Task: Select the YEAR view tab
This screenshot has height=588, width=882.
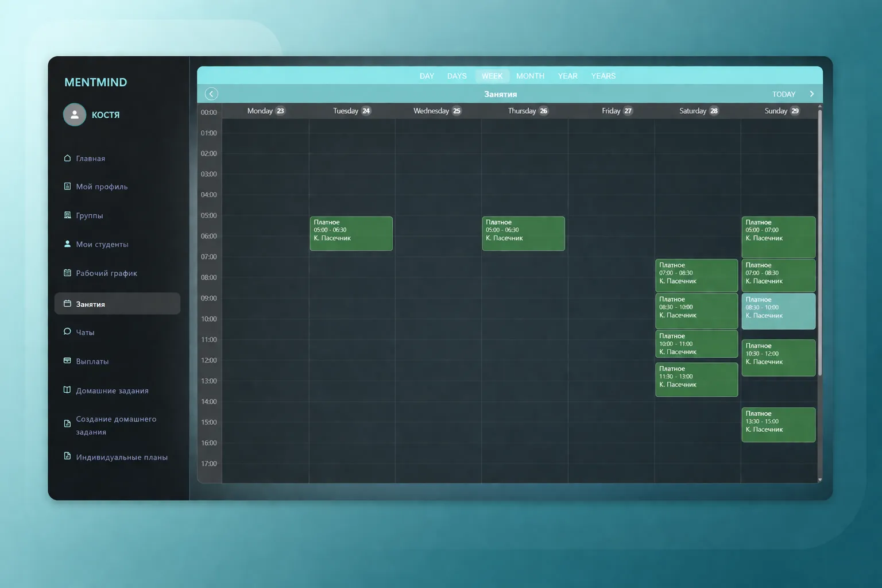Action: pos(567,76)
